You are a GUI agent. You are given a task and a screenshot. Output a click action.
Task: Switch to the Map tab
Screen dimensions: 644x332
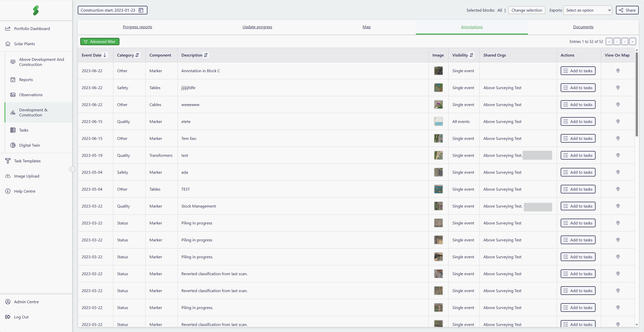point(366,27)
